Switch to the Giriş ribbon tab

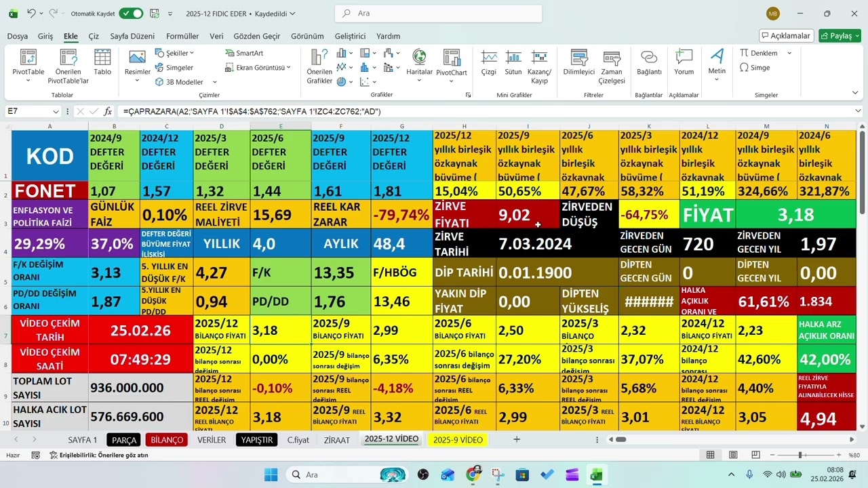45,36
